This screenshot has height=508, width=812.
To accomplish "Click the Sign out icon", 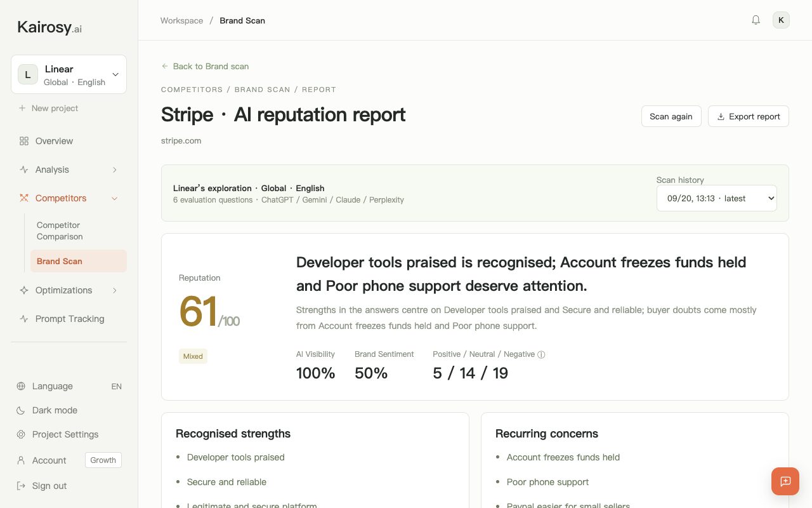I will tap(21, 486).
